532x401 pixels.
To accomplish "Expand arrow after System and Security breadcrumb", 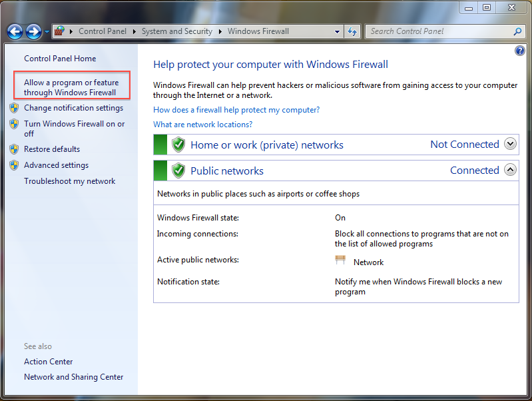I will coord(220,31).
